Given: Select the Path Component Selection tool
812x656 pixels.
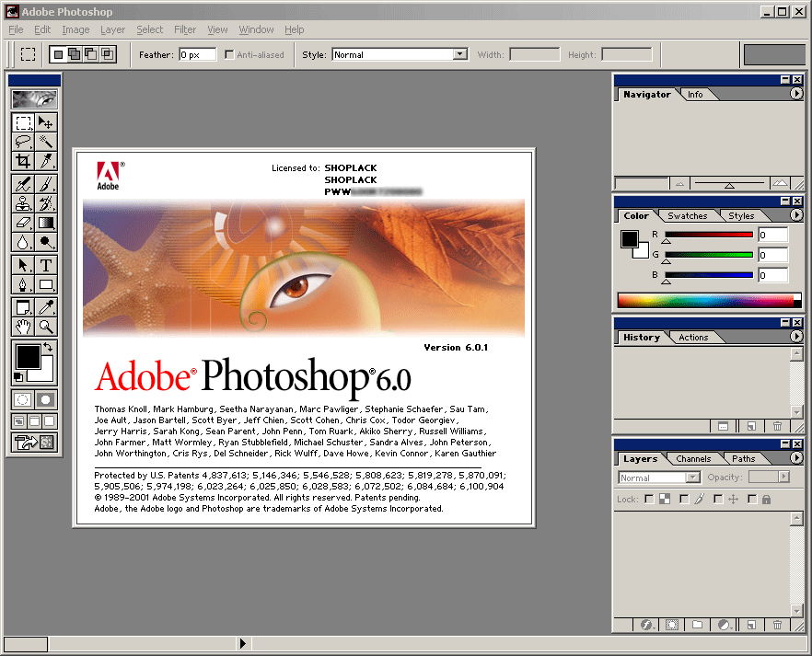Looking at the screenshot, I should pos(23,265).
